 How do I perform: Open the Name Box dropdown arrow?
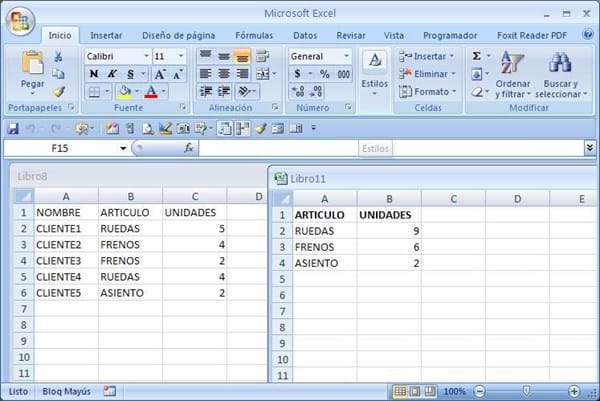pyautogui.click(x=123, y=148)
